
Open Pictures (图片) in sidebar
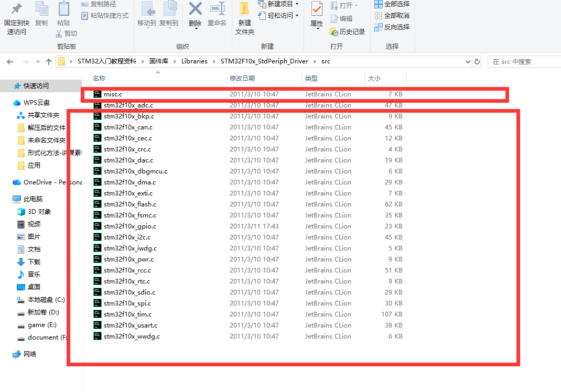34,237
